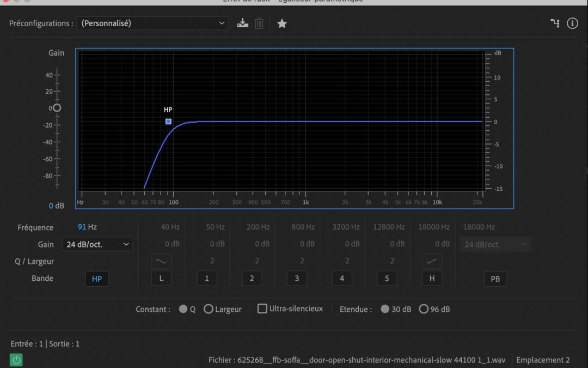
Task: Click the 50 Hz frequency of band 1
Action: 215,227
